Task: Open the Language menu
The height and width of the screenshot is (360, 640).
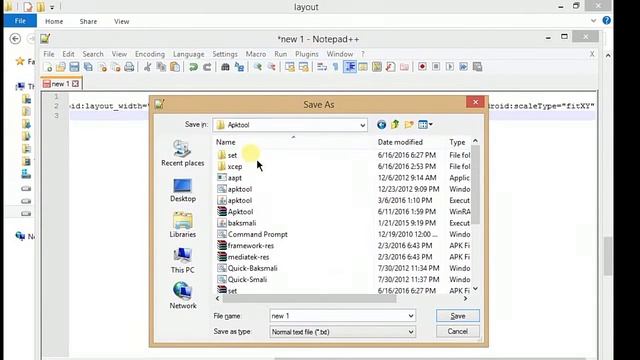Action: pyautogui.click(x=189, y=54)
